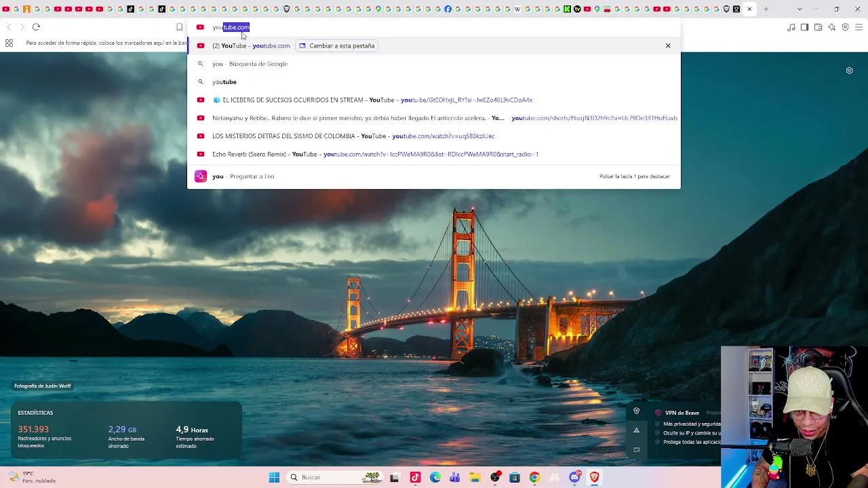
Task: Open the Brave main hamburger menu
Action: [859, 27]
